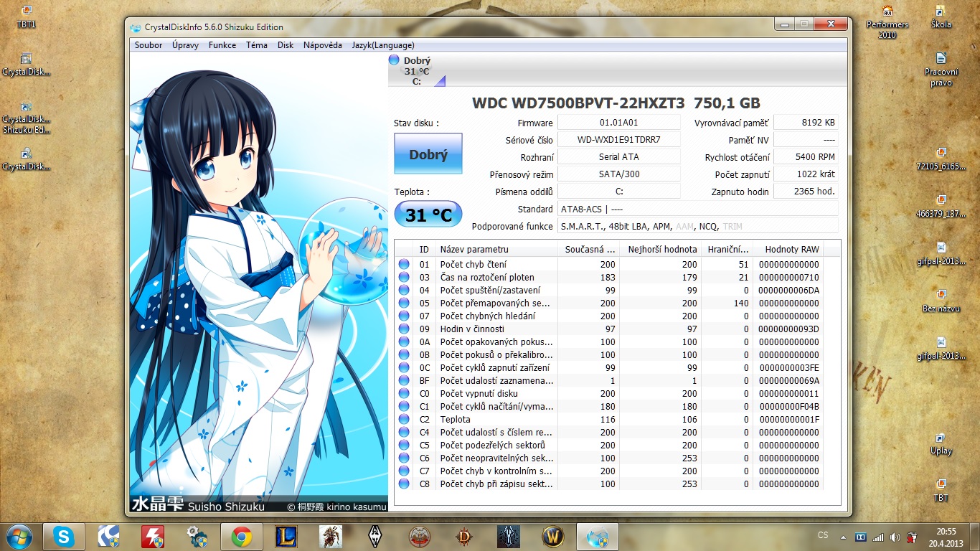
Task: Click the status orb for row BF
Action: click(x=404, y=381)
